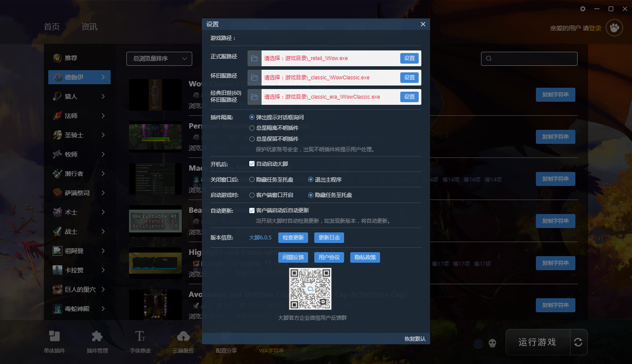Click the 德鲁伊 class icon
The image size is (632, 364).
coord(57,77)
